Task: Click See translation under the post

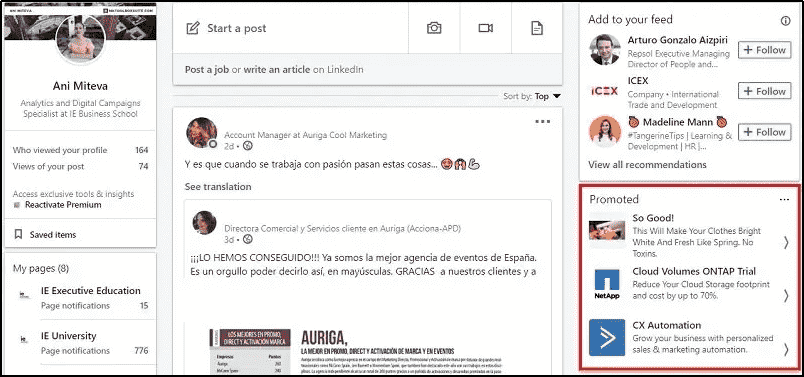Action: click(x=218, y=187)
